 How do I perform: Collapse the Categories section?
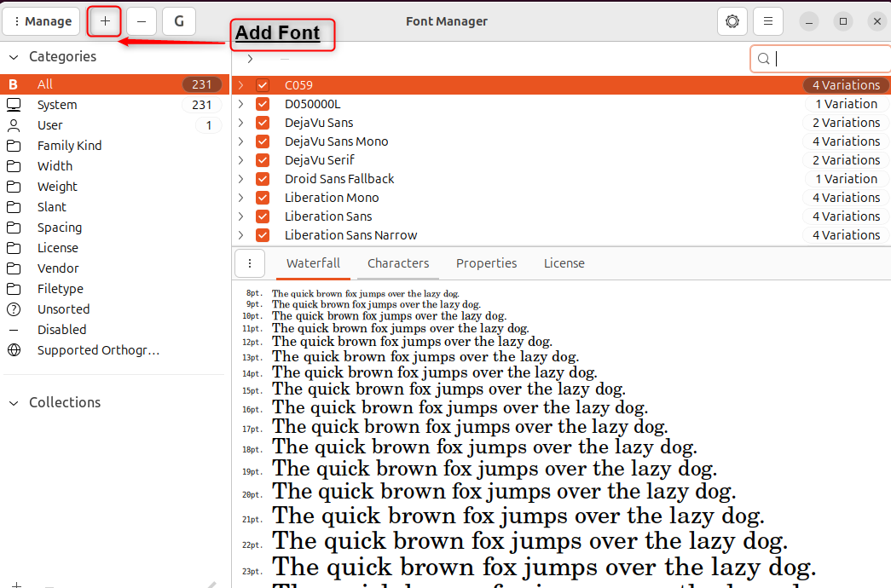(x=12, y=56)
